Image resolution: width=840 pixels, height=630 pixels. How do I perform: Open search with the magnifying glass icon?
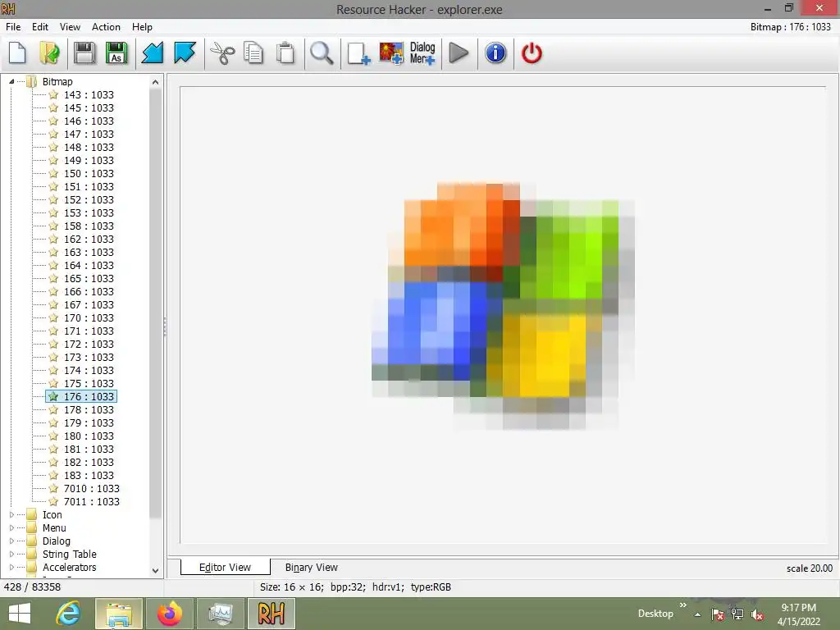click(322, 53)
